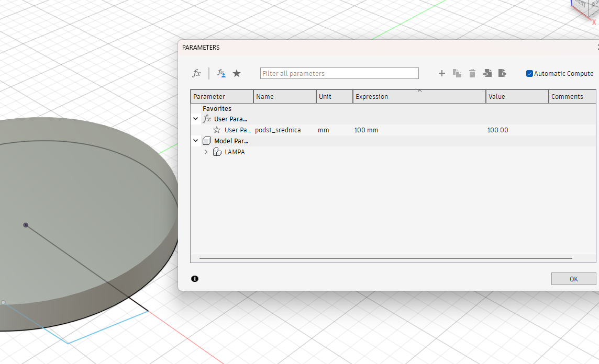Click the import parameters icon
Screen dimensions: 599x364
click(487, 74)
